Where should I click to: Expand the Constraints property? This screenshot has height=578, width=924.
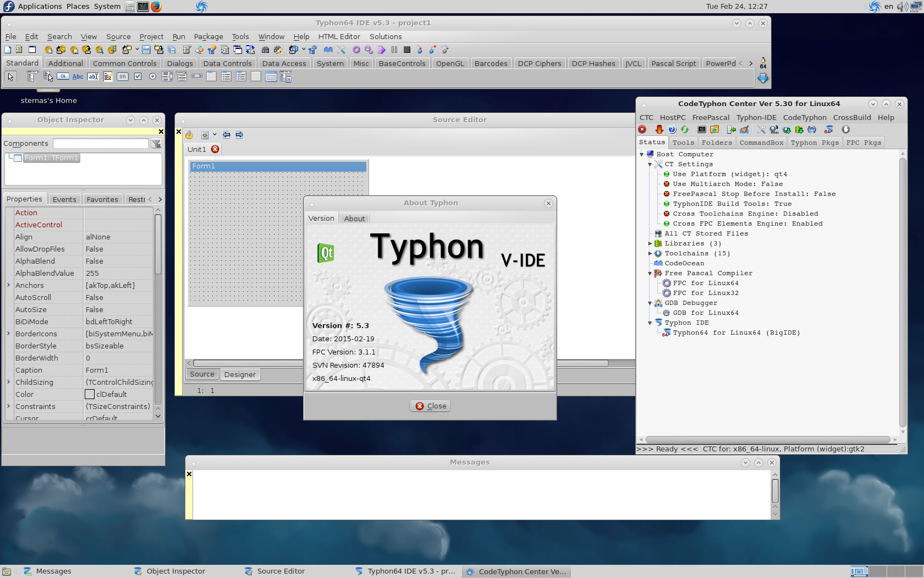tap(8, 406)
